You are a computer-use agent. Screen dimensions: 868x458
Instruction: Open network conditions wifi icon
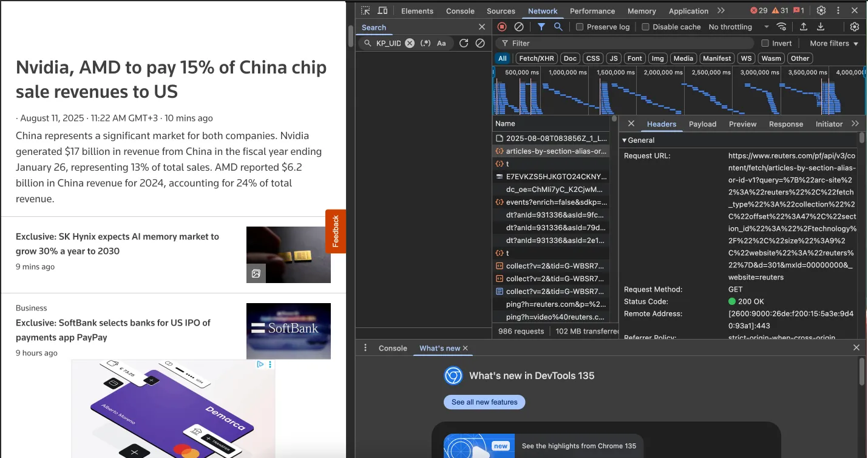point(782,27)
